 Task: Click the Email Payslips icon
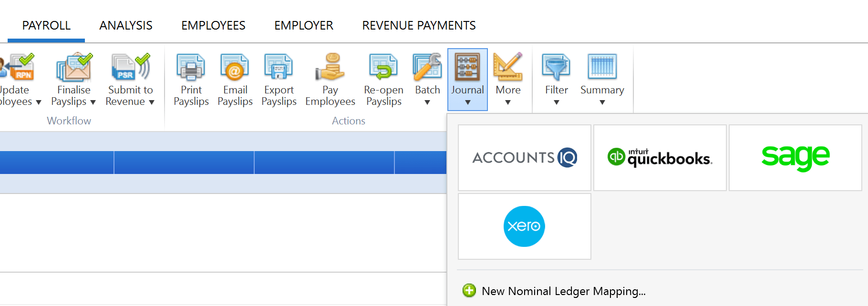[235, 67]
